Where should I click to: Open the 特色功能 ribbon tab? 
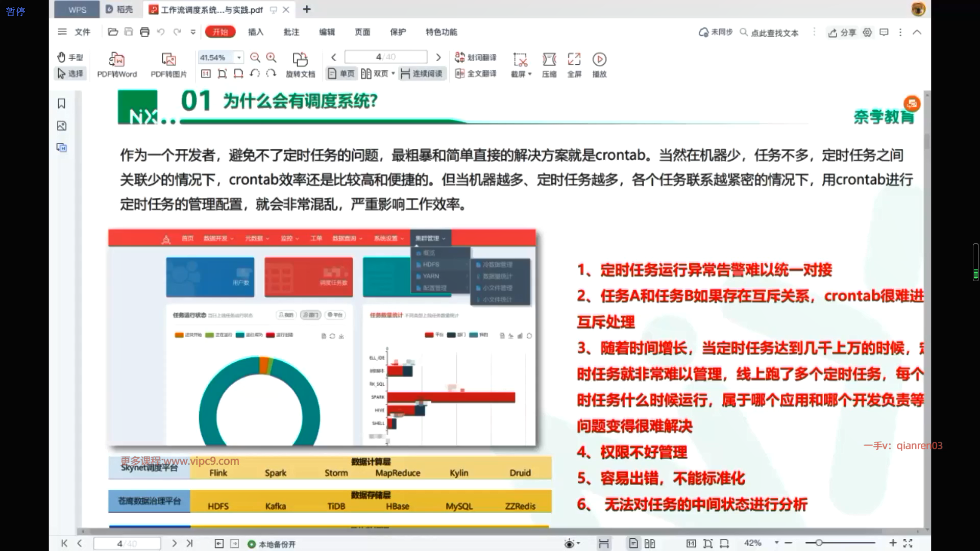(x=441, y=32)
